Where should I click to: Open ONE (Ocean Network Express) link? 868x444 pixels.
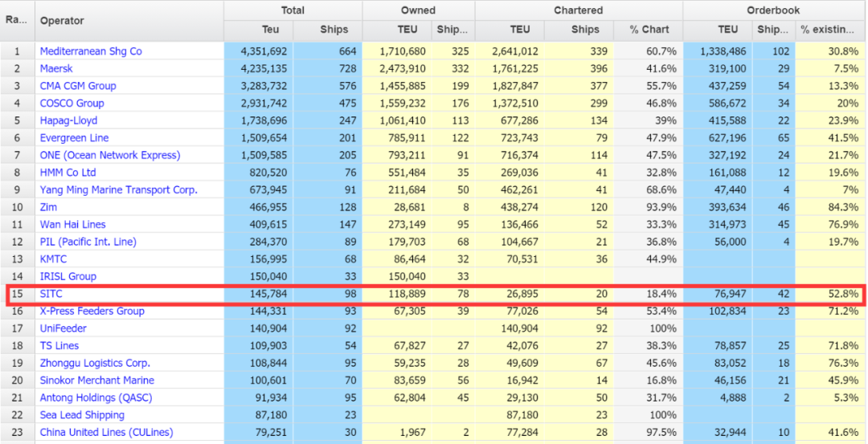(x=110, y=155)
